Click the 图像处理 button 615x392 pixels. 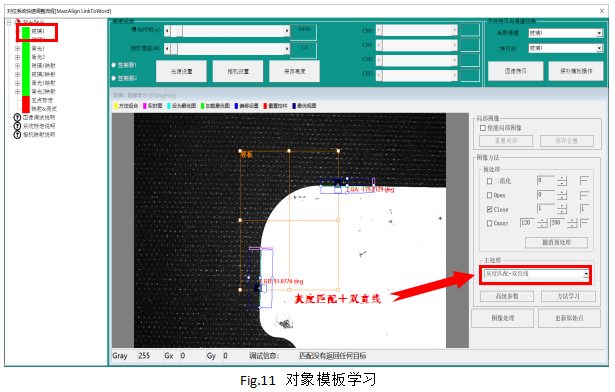pos(502,318)
